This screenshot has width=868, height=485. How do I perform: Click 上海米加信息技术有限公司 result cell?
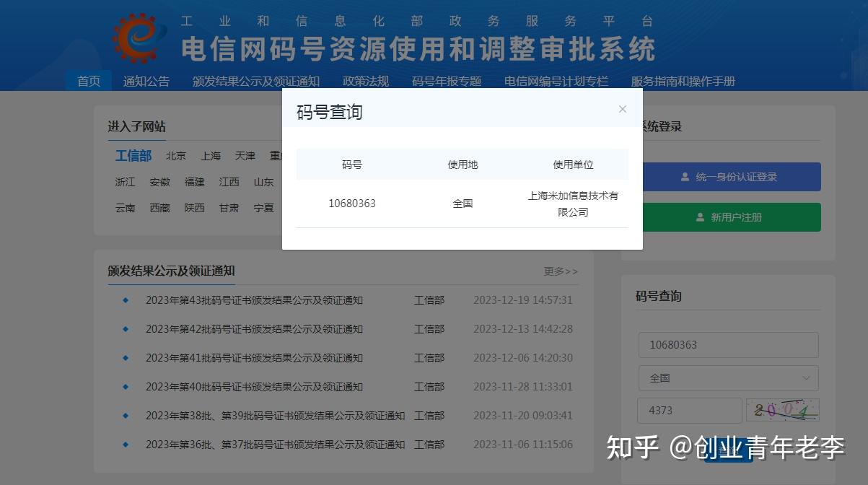point(573,204)
